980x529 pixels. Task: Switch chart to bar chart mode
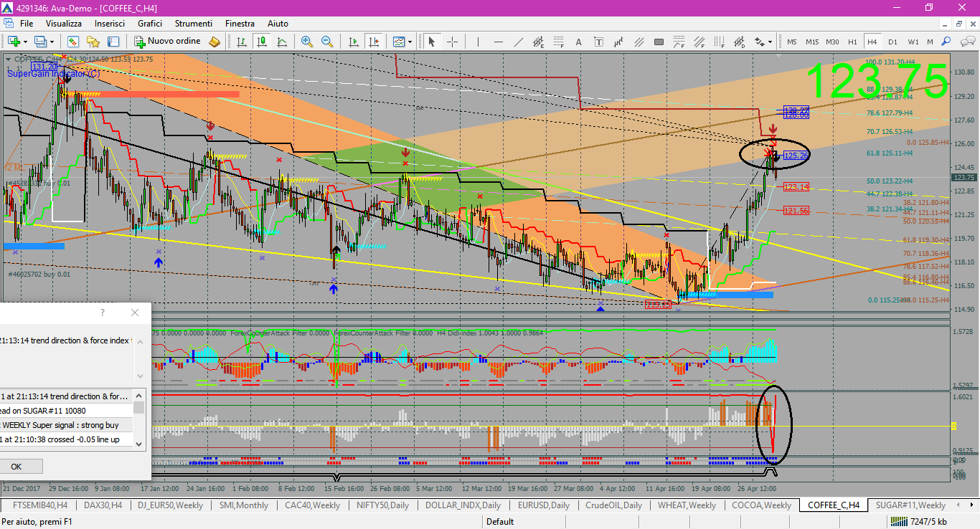(242, 42)
